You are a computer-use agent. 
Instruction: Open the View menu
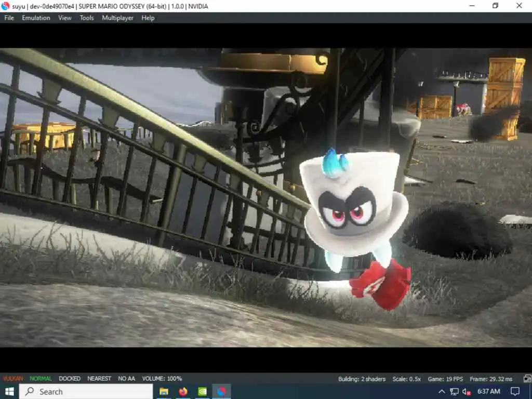click(65, 18)
